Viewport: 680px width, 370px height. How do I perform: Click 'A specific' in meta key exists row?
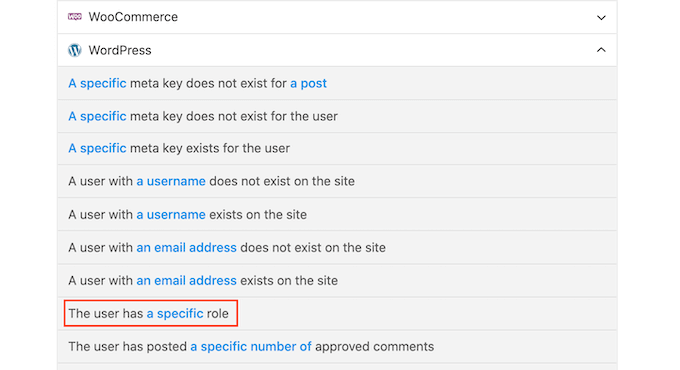click(97, 148)
